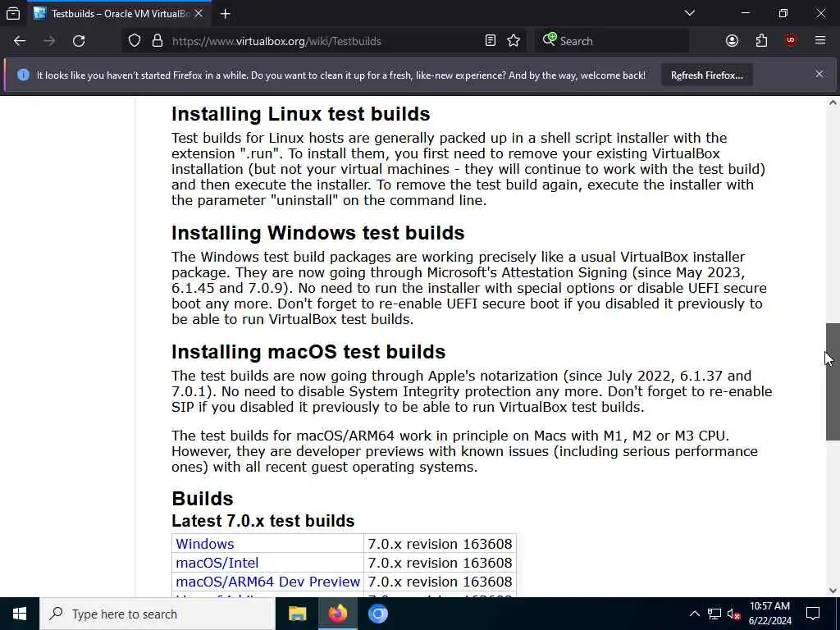Open the Windows Start menu

pos(20,614)
